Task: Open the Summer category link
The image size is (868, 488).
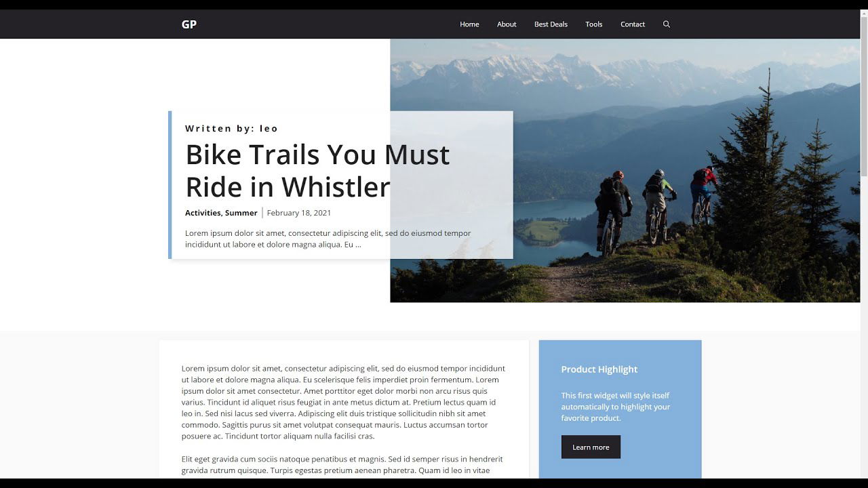Action: coord(241,213)
